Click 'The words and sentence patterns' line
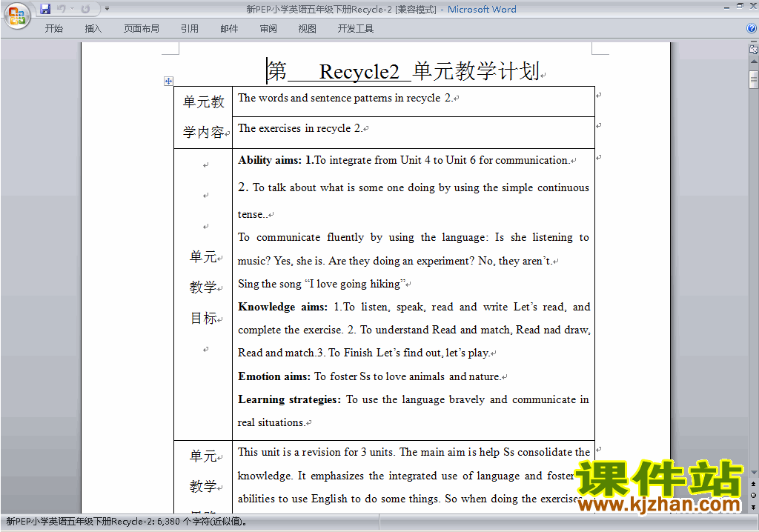 (x=345, y=98)
